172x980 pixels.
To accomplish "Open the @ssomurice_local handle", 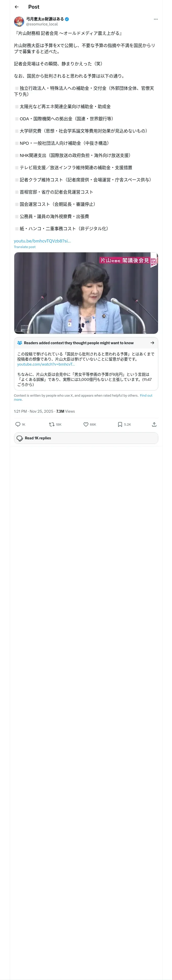I will pos(42,24).
